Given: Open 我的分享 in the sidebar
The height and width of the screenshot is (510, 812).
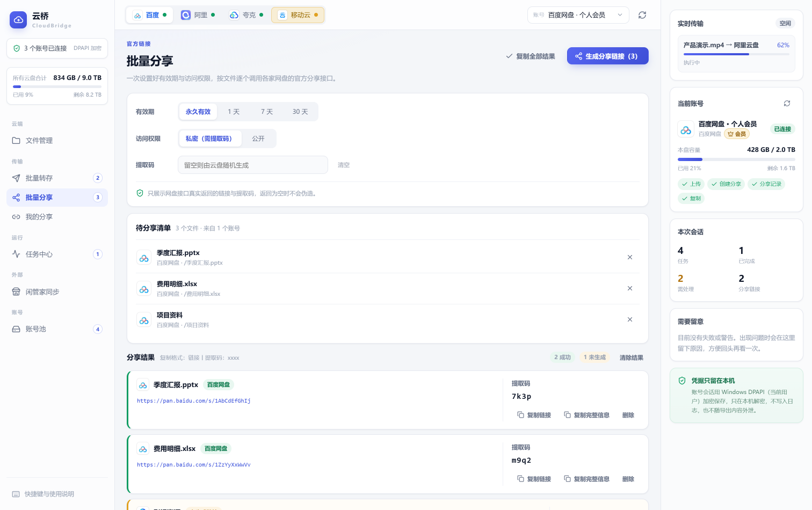Looking at the screenshot, I should (x=57, y=217).
